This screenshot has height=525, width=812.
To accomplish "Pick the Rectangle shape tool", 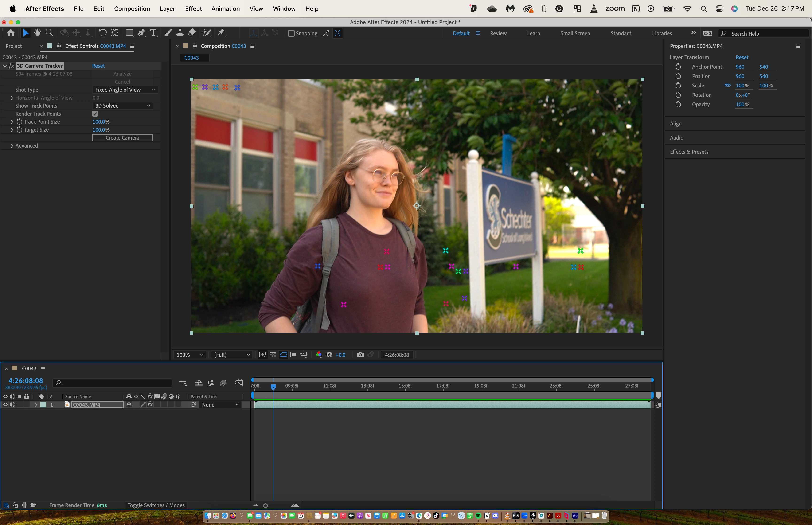I will [x=129, y=33].
